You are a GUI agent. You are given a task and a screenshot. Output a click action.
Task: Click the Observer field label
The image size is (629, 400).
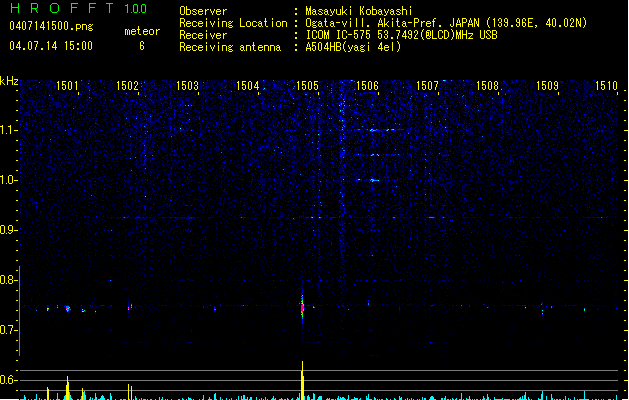203,11
